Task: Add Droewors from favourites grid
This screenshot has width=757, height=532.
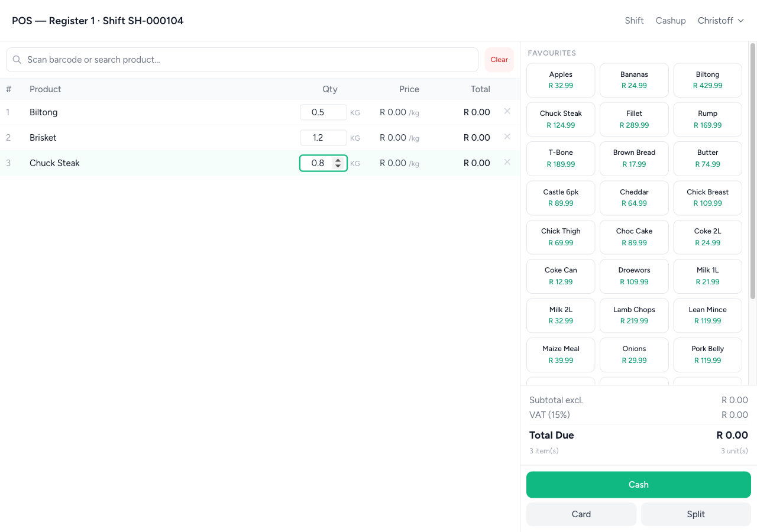Action: point(634,276)
